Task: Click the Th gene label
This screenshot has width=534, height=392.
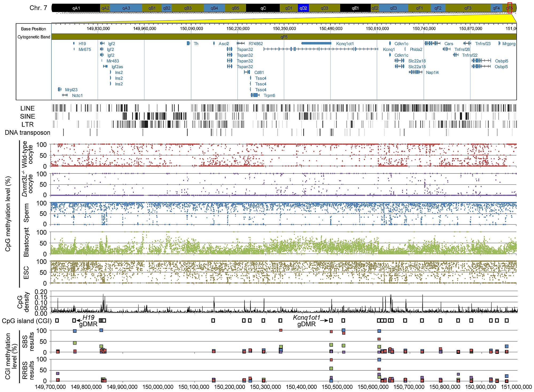Action: 196,43
